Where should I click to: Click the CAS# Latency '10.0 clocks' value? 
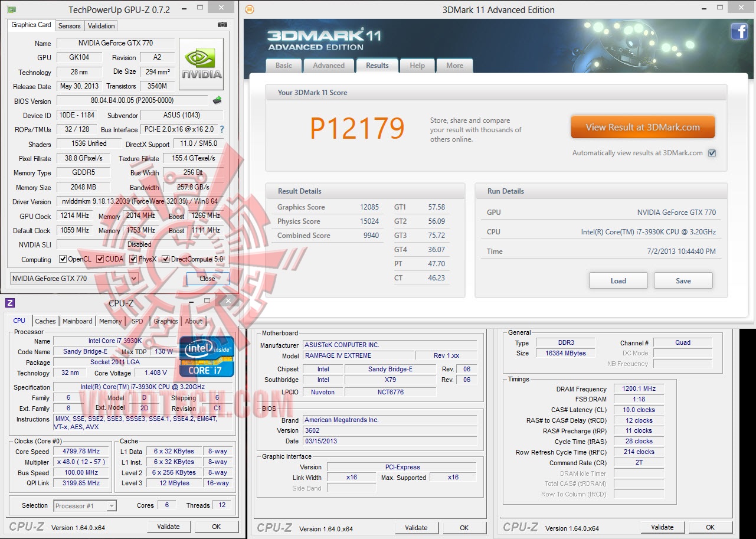(x=639, y=410)
